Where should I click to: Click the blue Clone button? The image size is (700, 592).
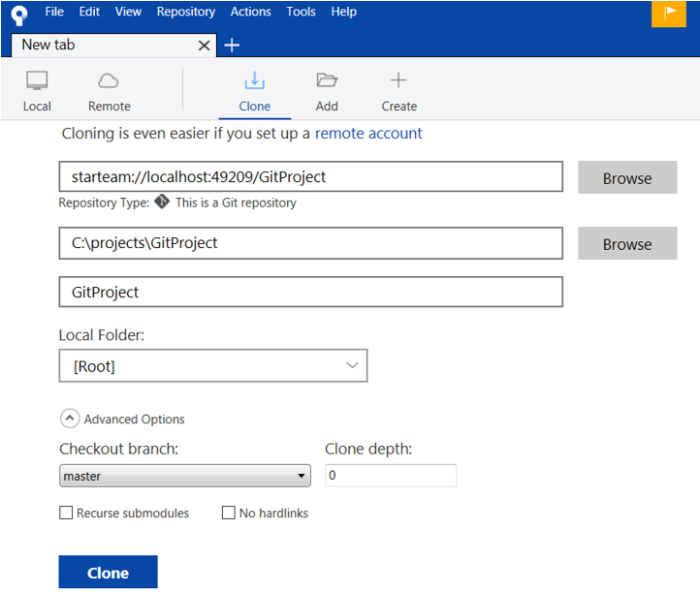tap(108, 573)
